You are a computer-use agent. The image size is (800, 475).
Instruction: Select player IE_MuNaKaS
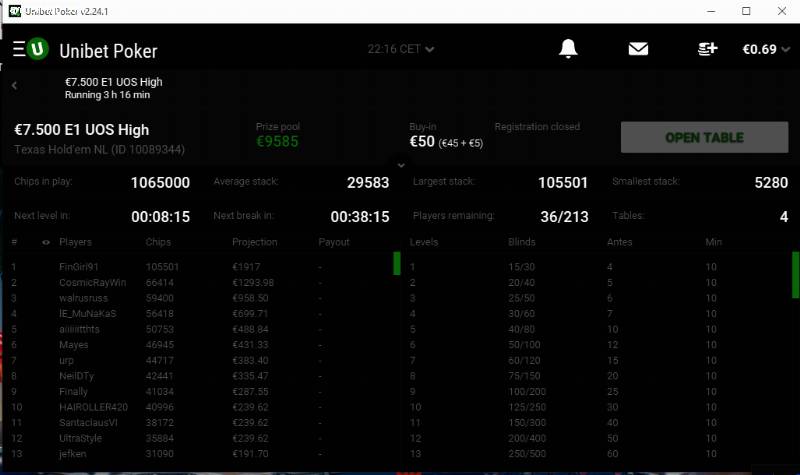(87, 314)
